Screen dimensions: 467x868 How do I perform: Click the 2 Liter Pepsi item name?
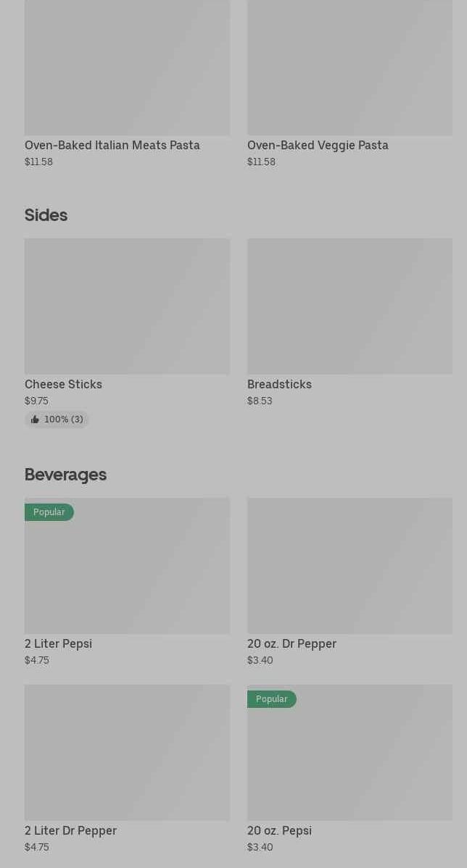click(x=58, y=643)
